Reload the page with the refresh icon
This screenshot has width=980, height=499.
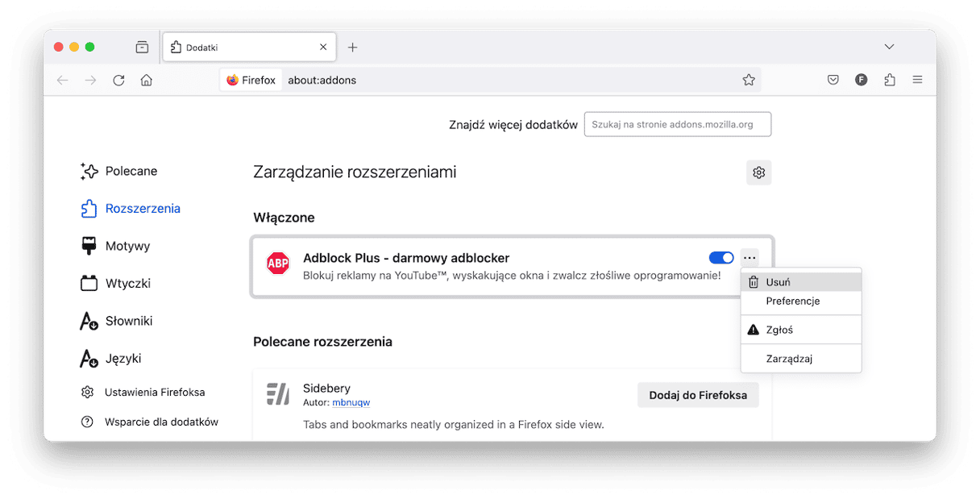tap(118, 80)
